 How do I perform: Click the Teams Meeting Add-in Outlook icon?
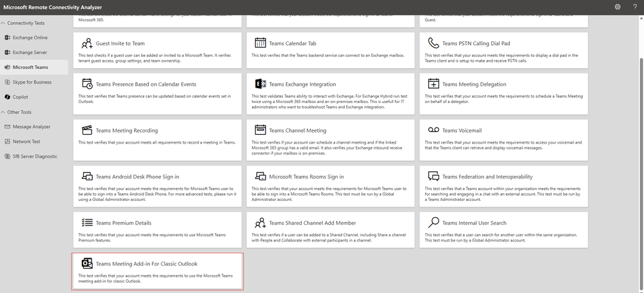click(x=87, y=263)
